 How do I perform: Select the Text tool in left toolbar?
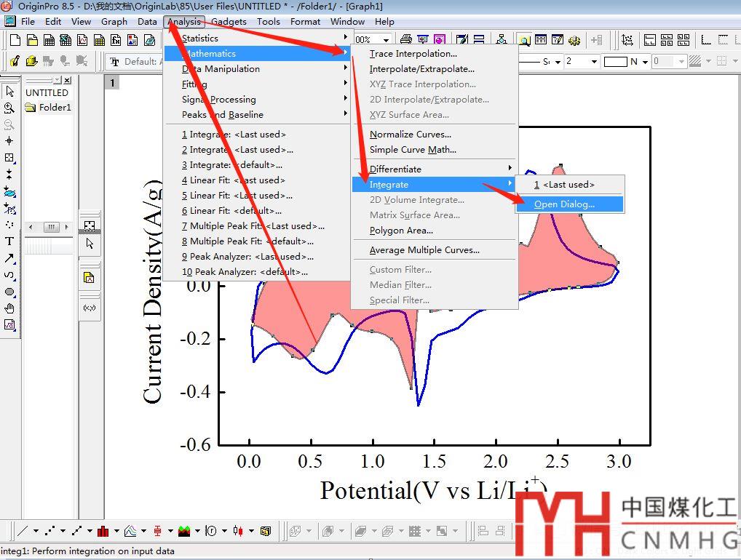[x=9, y=241]
